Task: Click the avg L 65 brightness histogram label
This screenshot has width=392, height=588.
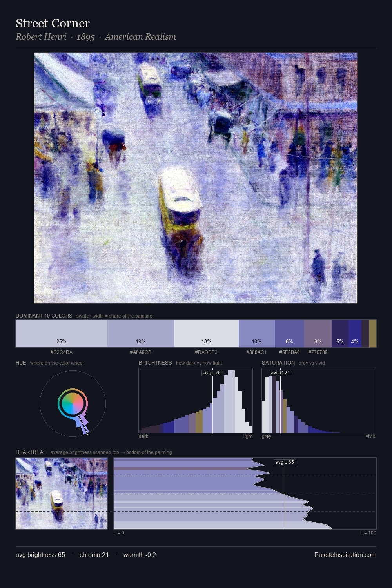Action: 212,373
